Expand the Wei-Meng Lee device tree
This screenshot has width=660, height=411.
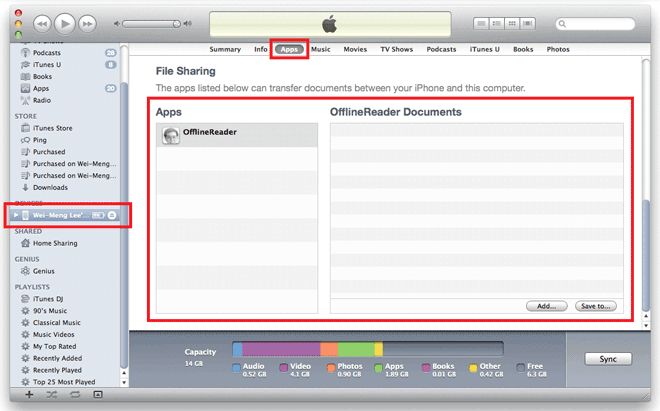pyautogui.click(x=14, y=215)
